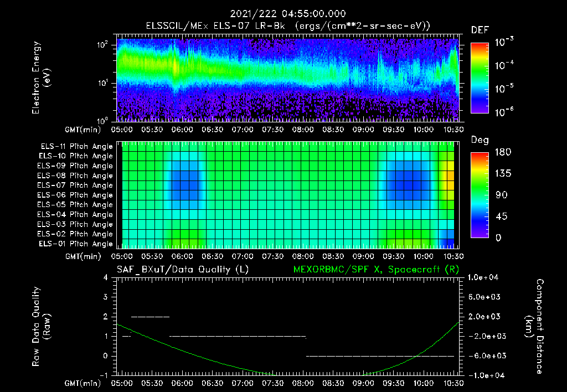Click the Electron Energy (eV) axis label
The image size is (567, 392).
[x=40, y=78]
